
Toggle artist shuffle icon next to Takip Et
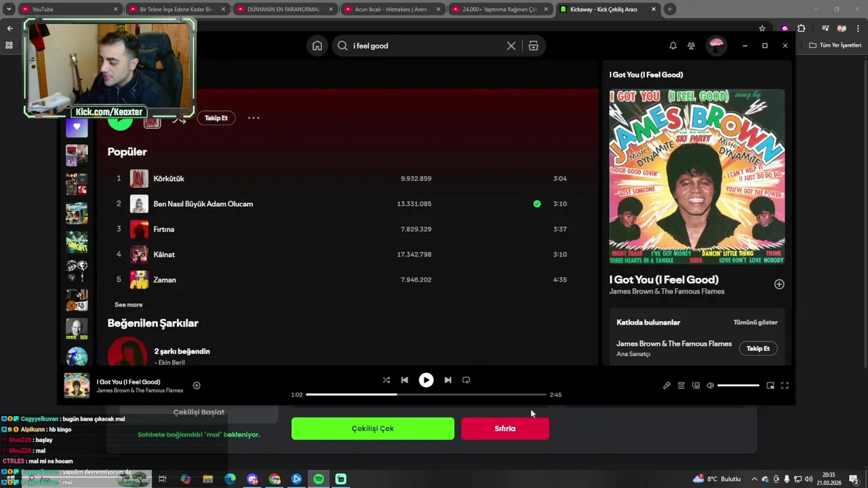coord(179,120)
